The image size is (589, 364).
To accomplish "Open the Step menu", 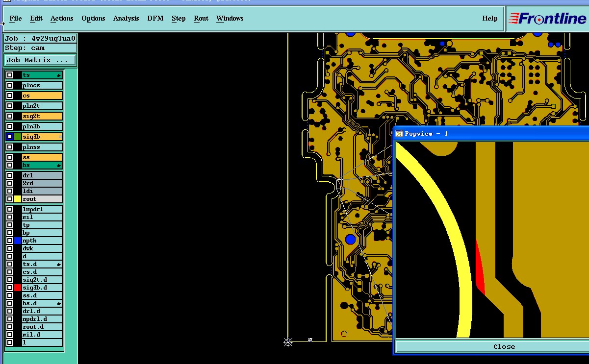I will click(179, 19).
